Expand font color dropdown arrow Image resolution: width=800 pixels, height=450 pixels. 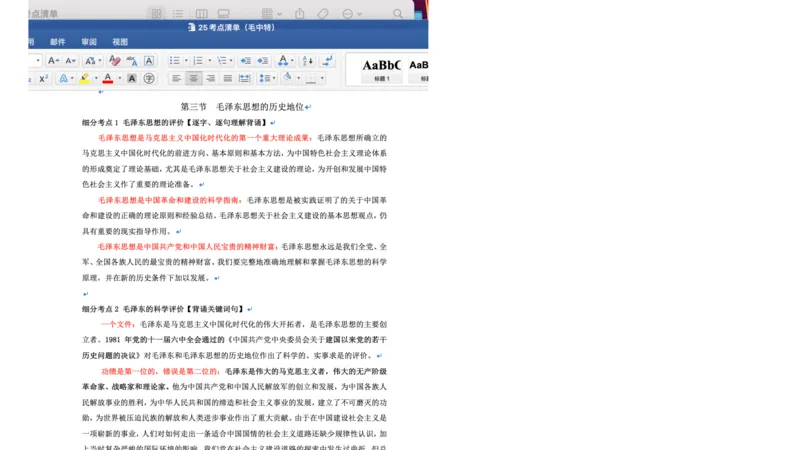click(x=119, y=78)
